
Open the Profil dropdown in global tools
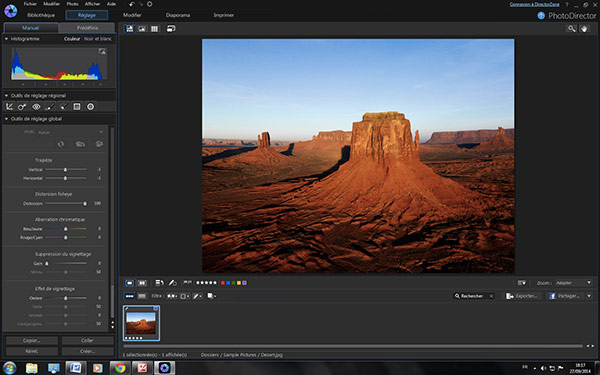pyautogui.click(x=70, y=132)
